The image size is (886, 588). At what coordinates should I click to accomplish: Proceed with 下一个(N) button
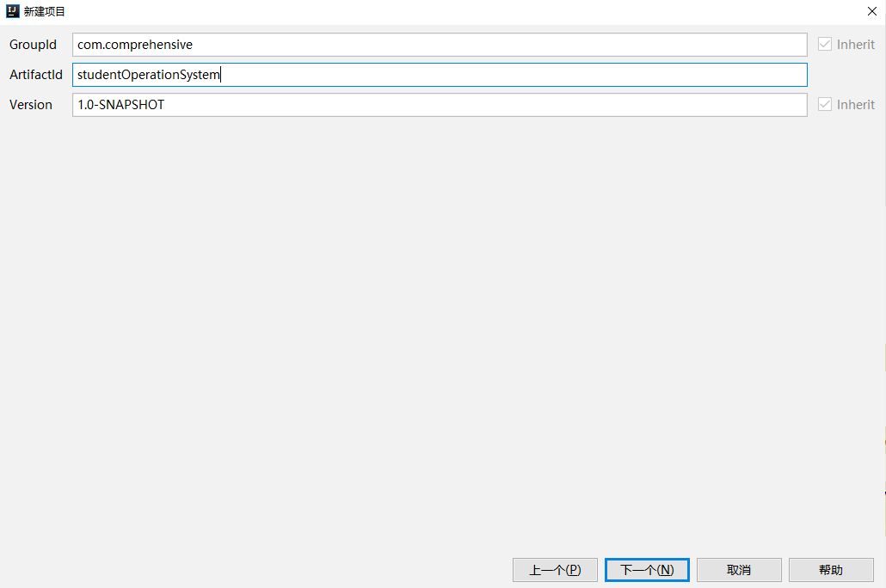647,570
